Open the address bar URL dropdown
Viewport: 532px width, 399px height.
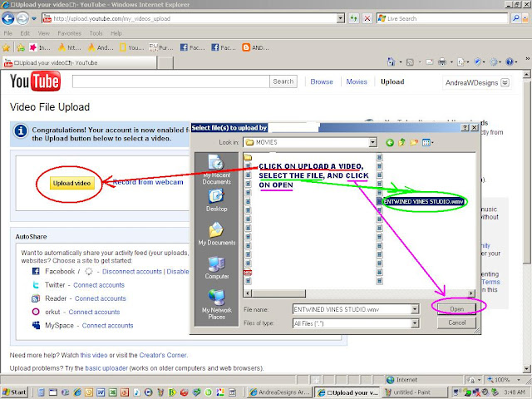(x=341, y=18)
